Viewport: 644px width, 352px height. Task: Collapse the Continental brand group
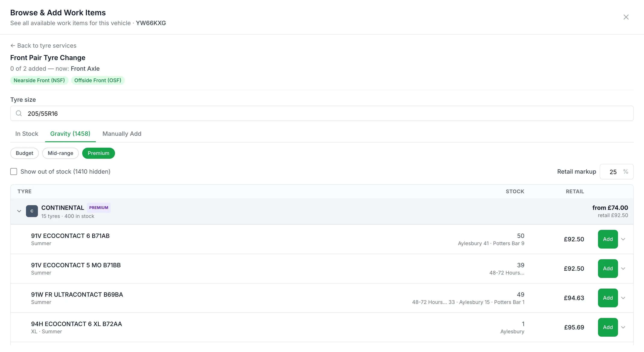click(x=19, y=211)
